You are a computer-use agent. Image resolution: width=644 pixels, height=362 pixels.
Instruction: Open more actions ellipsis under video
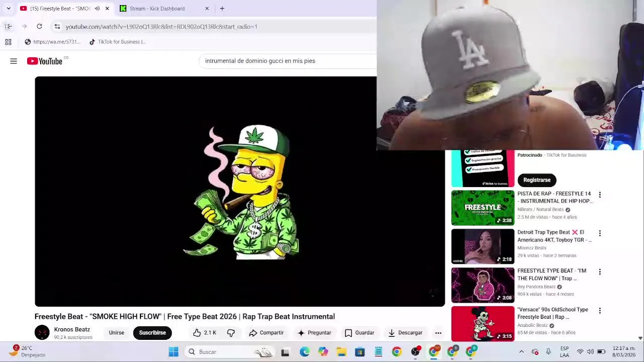click(x=438, y=333)
